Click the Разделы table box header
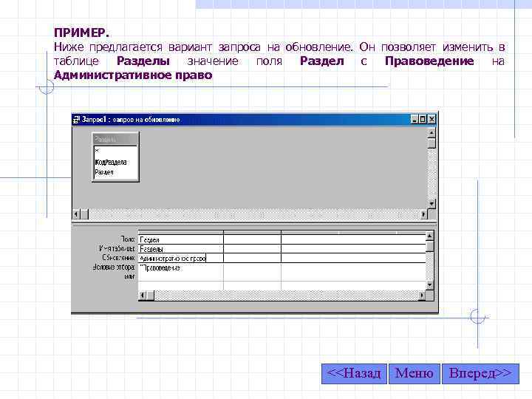Screen dimensions: 532x399 tap(115, 139)
